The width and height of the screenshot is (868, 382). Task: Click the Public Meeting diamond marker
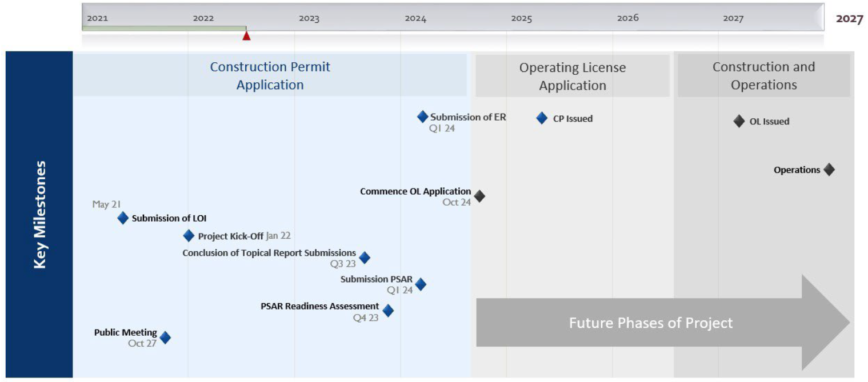tap(165, 337)
